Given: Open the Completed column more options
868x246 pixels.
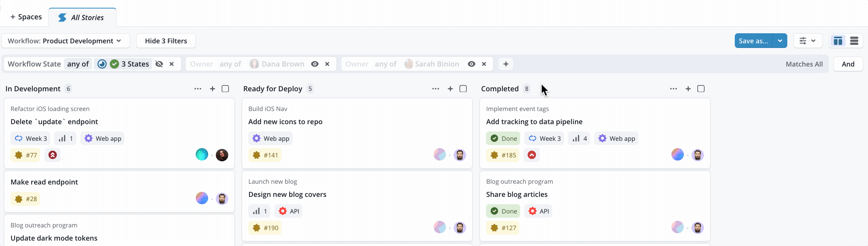Looking at the screenshot, I should [x=673, y=89].
